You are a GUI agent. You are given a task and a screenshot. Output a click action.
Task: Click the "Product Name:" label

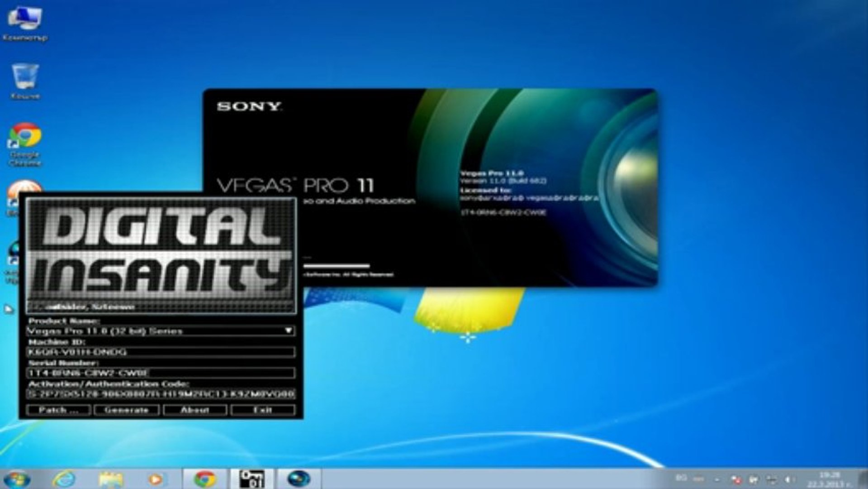[x=64, y=321]
